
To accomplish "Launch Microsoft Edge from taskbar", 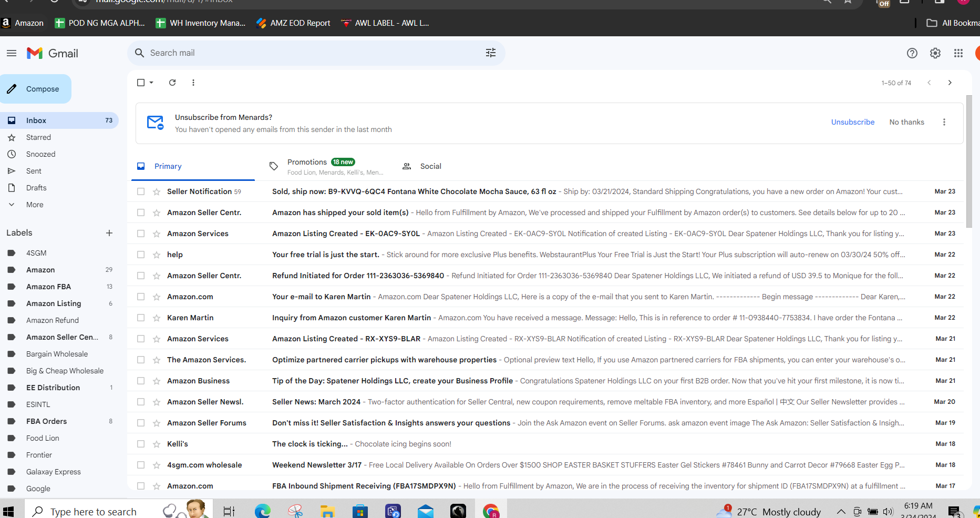I will (x=262, y=511).
